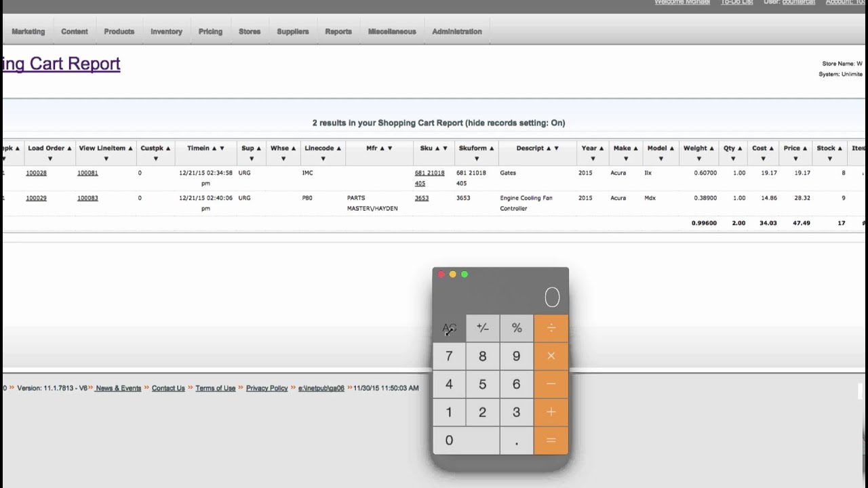This screenshot has height=488, width=868.
Task: Sort Skuform column descending arrow
Action: click(477, 159)
